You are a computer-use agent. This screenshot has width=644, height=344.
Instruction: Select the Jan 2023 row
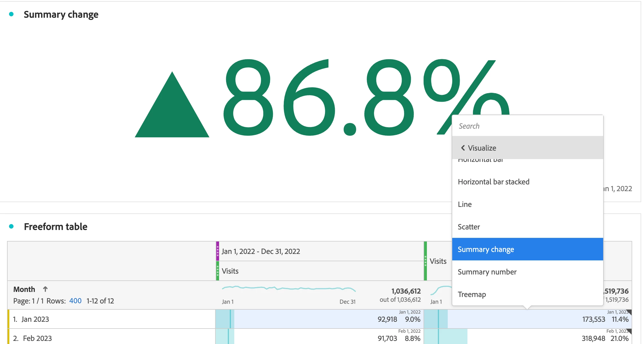(35, 319)
